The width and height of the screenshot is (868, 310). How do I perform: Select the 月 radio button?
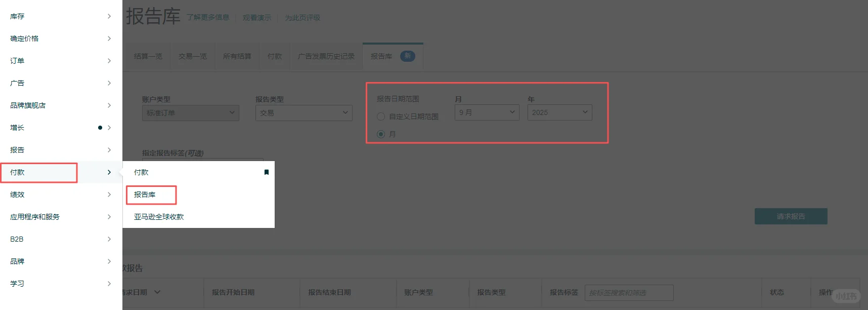point(381,134)
